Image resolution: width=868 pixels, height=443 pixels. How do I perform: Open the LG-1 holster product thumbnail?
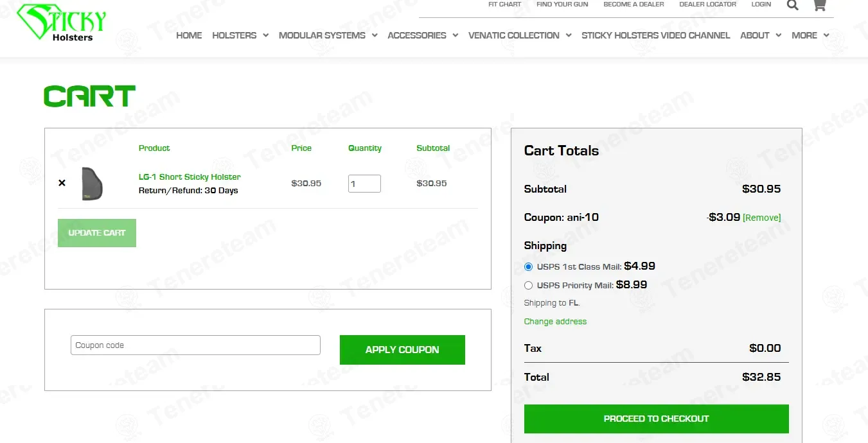point(93,184)
